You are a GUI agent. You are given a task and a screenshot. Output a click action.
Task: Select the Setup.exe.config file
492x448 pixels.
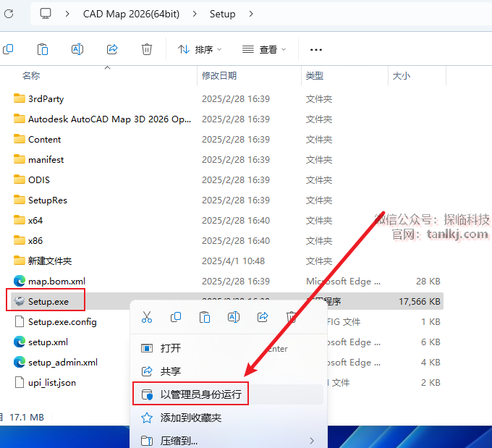click(62, 322)
